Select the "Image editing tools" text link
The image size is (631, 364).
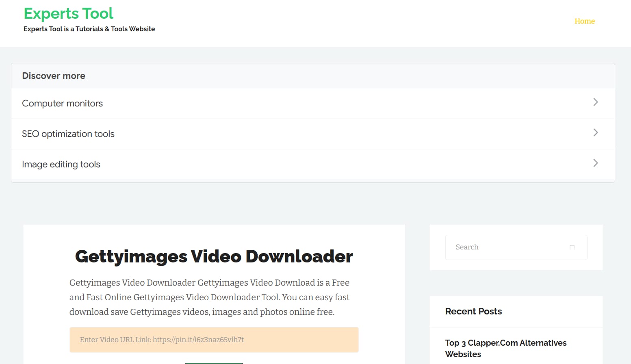(61, 164)
